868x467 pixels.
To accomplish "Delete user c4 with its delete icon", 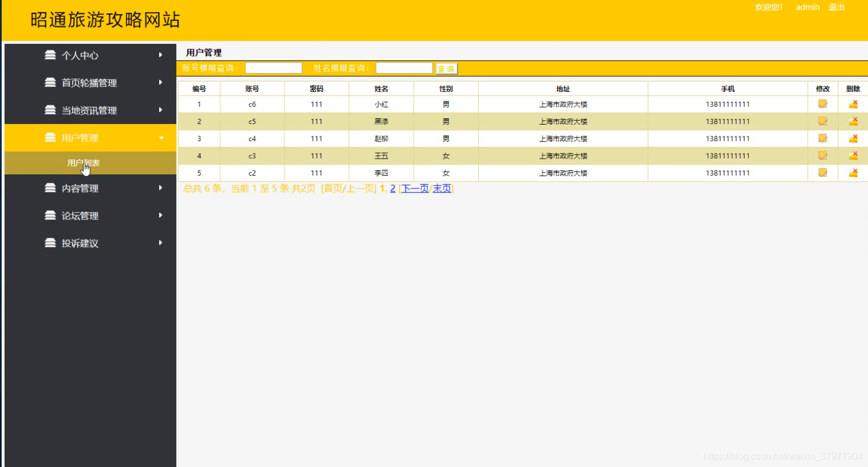I will pyautogui.click(x=853, y=138).
